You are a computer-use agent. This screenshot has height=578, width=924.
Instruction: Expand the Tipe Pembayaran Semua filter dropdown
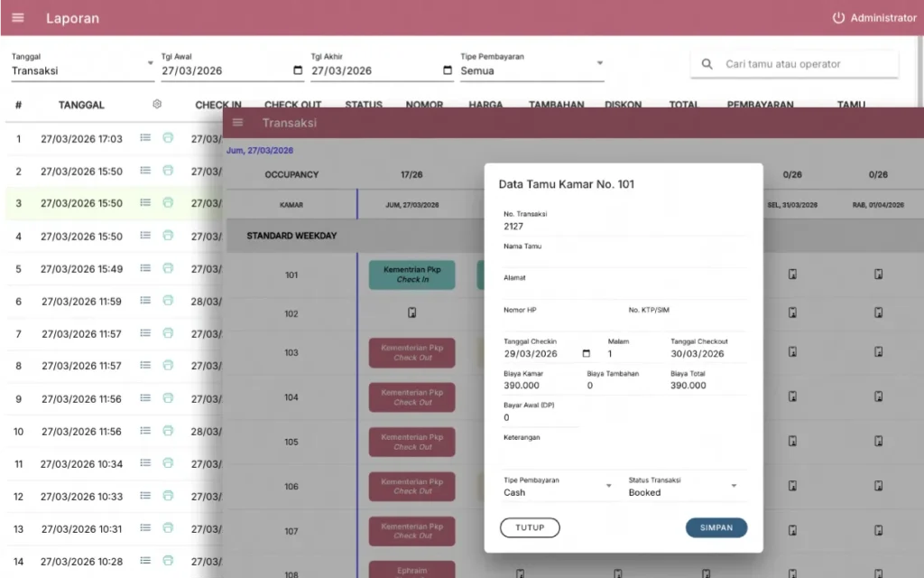pyautogui.click(x=599, y=63)
